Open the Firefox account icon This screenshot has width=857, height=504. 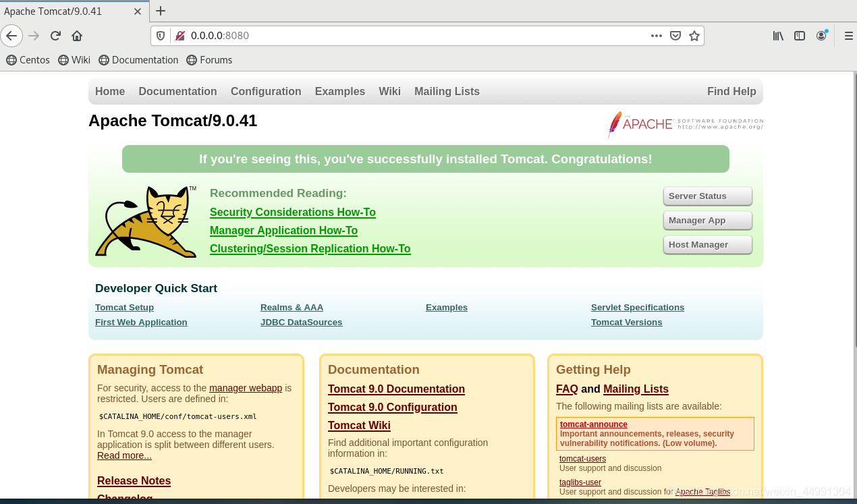click(x=821, y=36)
